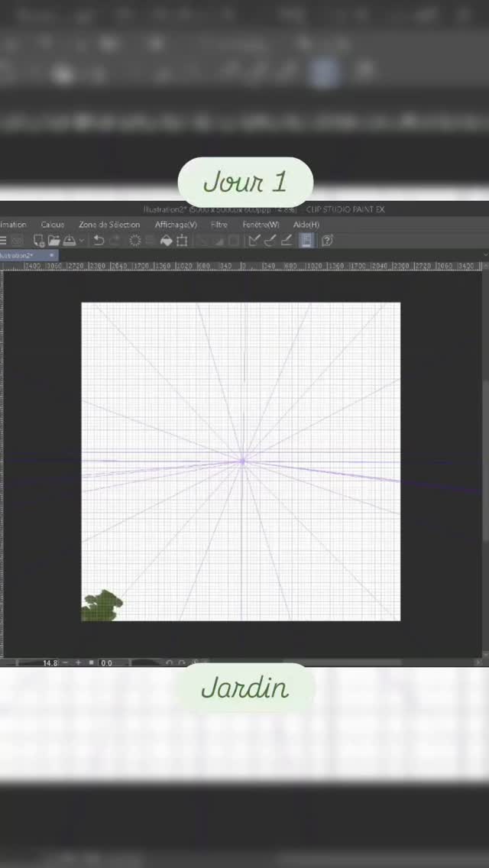
Task: Open the help question mark icon
Action: point(327,240)
